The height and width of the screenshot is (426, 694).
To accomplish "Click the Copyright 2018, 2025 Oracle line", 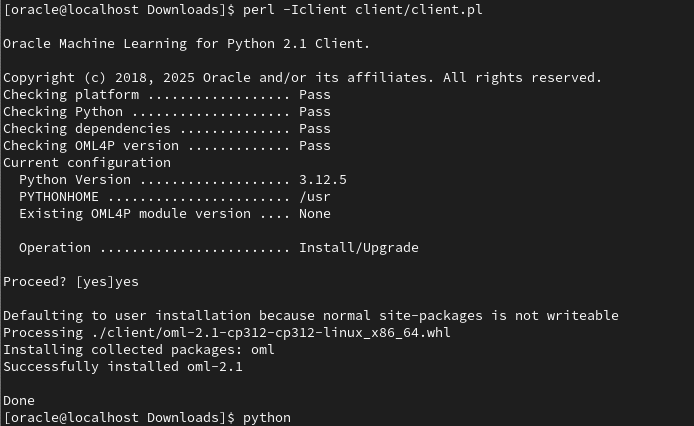I will 302,77.
